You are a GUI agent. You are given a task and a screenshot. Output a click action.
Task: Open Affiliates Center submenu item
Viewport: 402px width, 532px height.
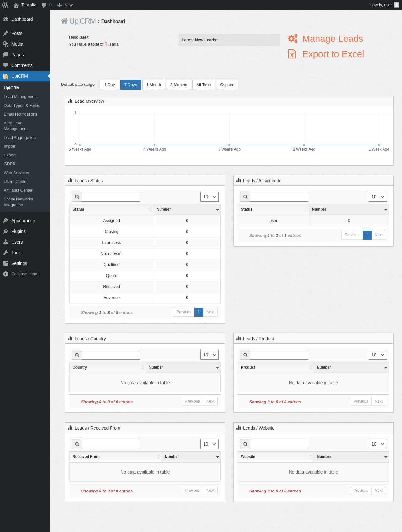click(18, 190)
